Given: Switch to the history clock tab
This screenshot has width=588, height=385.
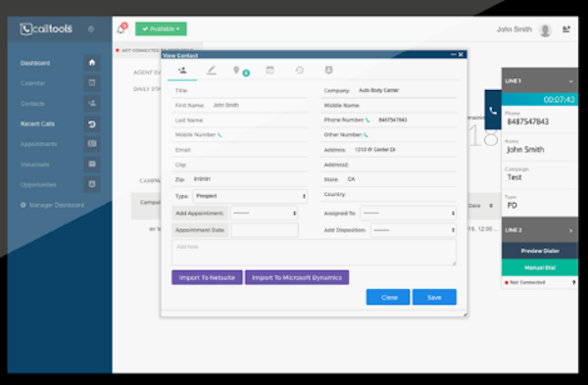Looking at the screenshot, I should [x=300, y=70].
